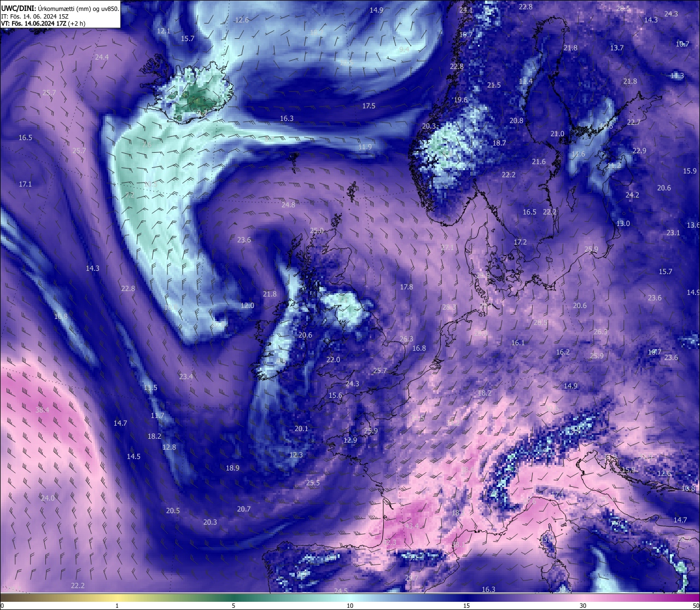
Task: Click the 23.4 value label
Action: [x=186, y=376]
